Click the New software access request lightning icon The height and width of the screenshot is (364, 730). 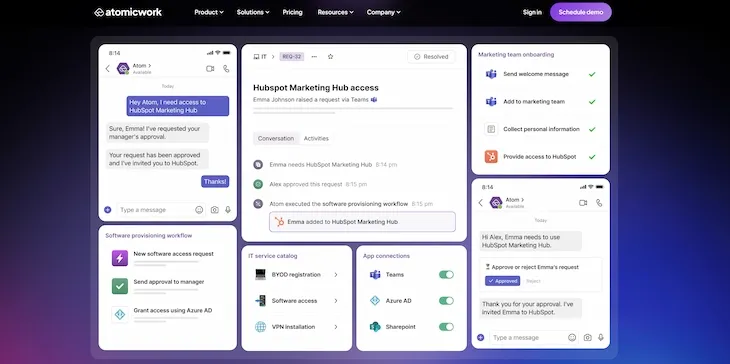[x=120, y=258]
